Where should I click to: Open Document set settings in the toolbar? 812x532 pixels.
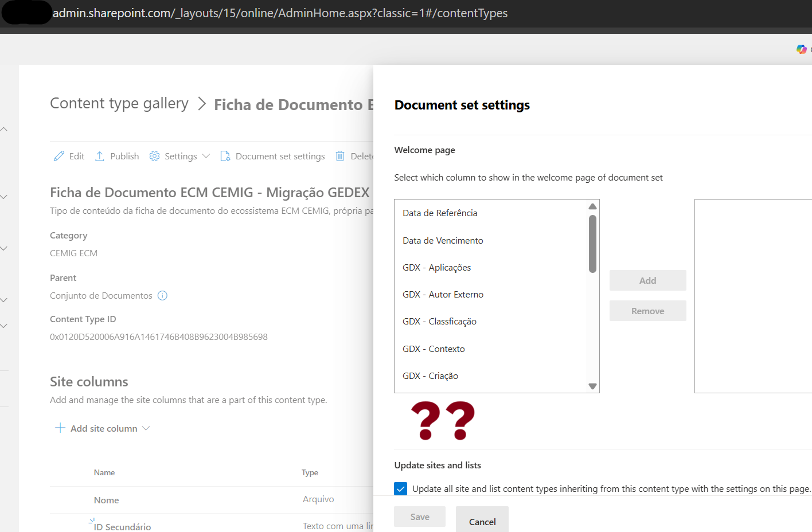click(x=272, y=156)
